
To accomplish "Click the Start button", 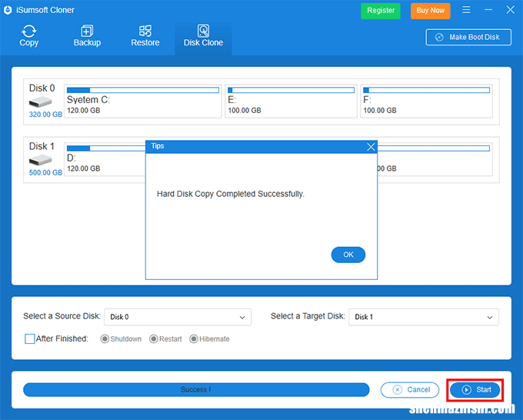I will tap(475, 390).
